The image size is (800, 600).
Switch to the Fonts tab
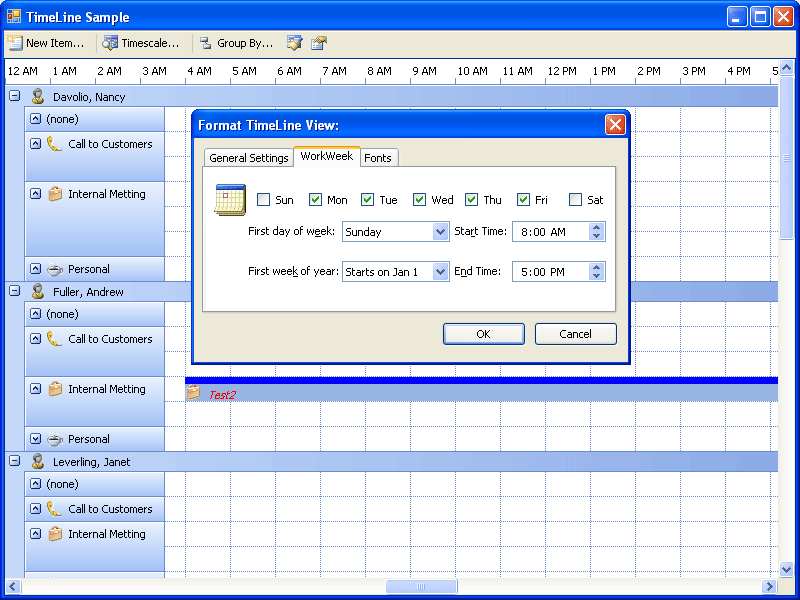(378, 157)
